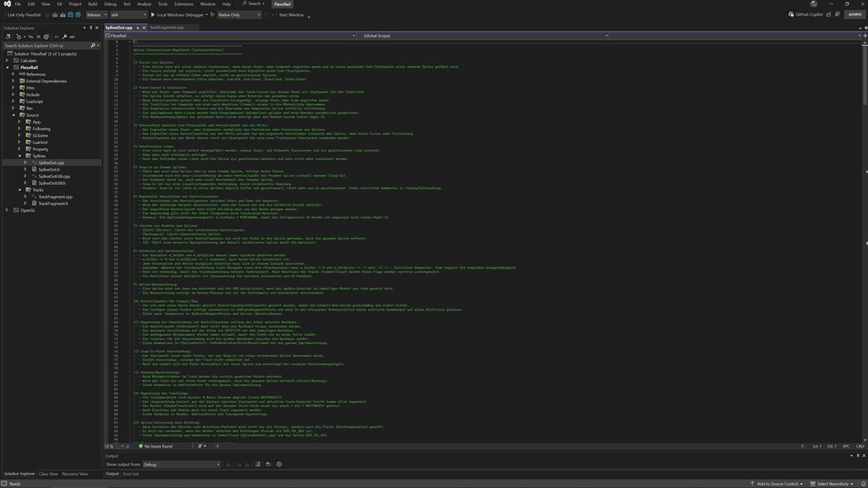This screenshot has width=868, height=488.
Task: Select the Following folder in Solution Explorer
Action: click(x=41, y=129)
